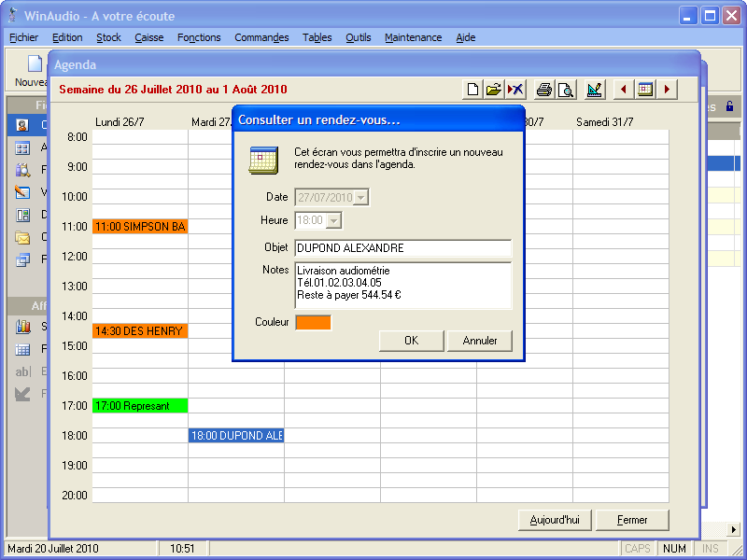Click the orange Couleur swatch
Screen dimensions: 747x560
tap(313, 322)
